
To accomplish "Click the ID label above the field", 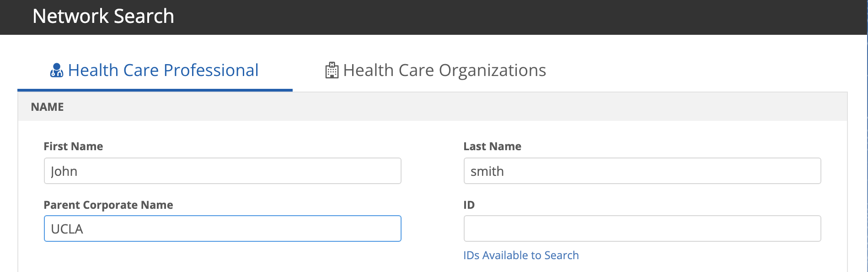I will [x=469, y=205].
